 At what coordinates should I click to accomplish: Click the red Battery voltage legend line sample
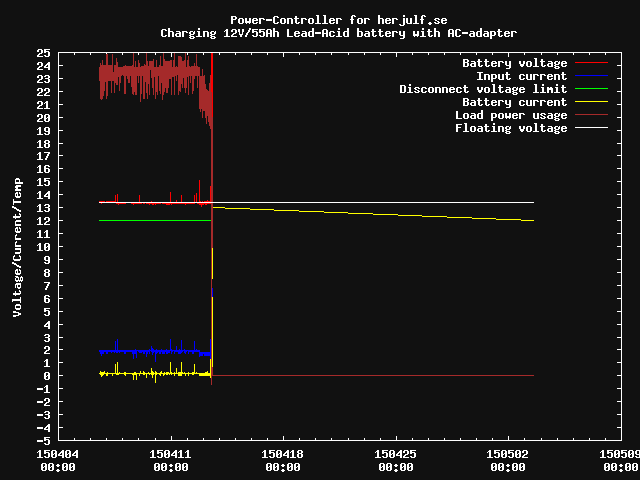(592, 63)
